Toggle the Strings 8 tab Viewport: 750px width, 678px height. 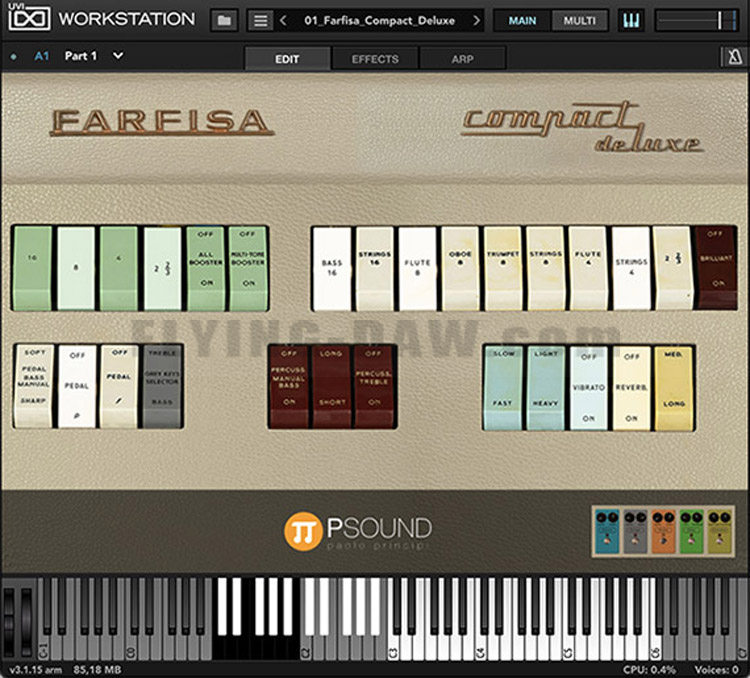pyautogui.click(x=545, y=268)
